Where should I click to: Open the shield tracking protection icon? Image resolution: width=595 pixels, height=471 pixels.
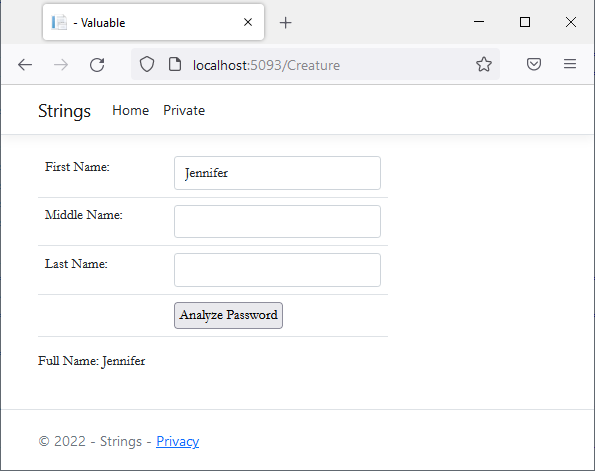147,65
